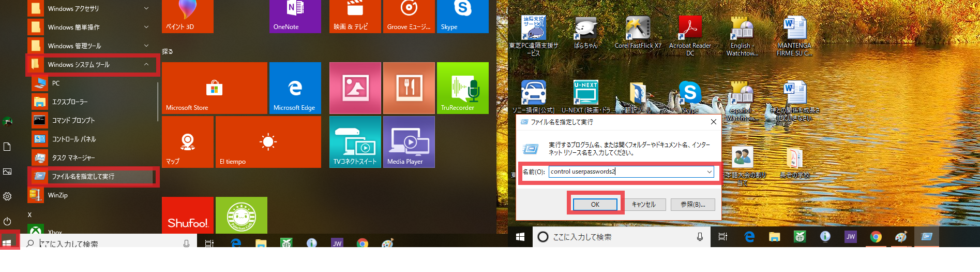
Task: Open the orange fork-and-knife tile
Action: point(409,88)
